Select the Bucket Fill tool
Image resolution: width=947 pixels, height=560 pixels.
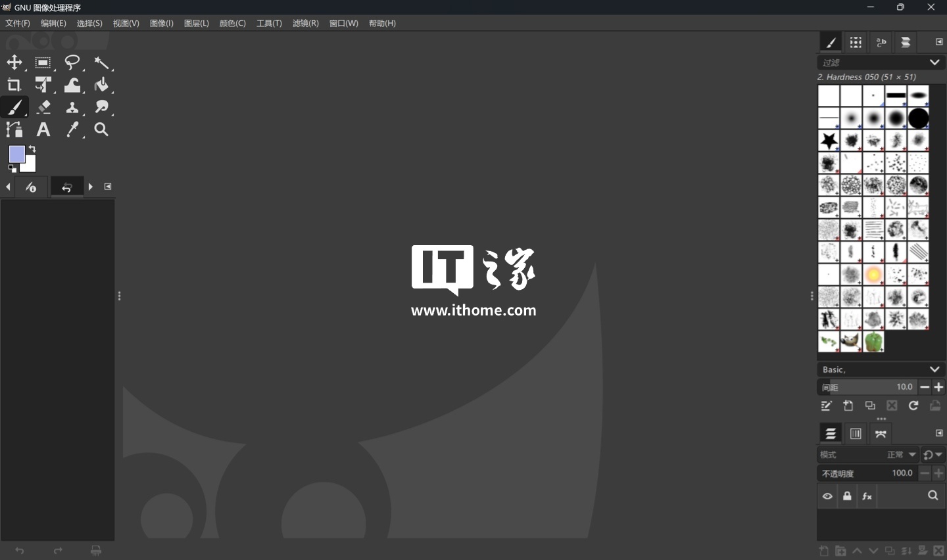(x=101, y=85)
